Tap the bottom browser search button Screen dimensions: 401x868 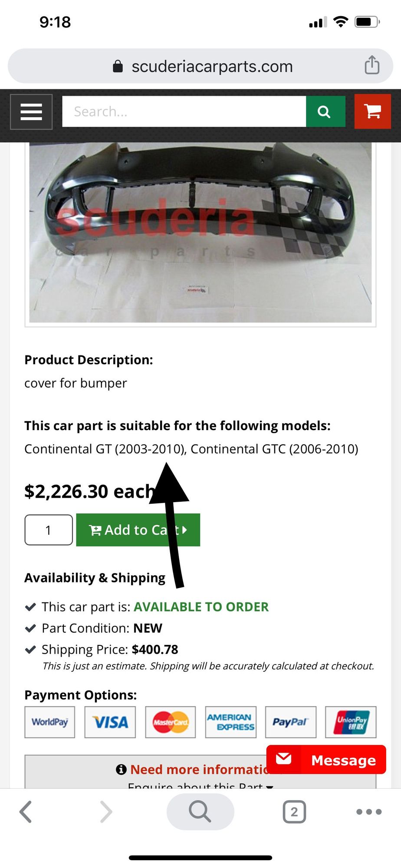[200, 812]
